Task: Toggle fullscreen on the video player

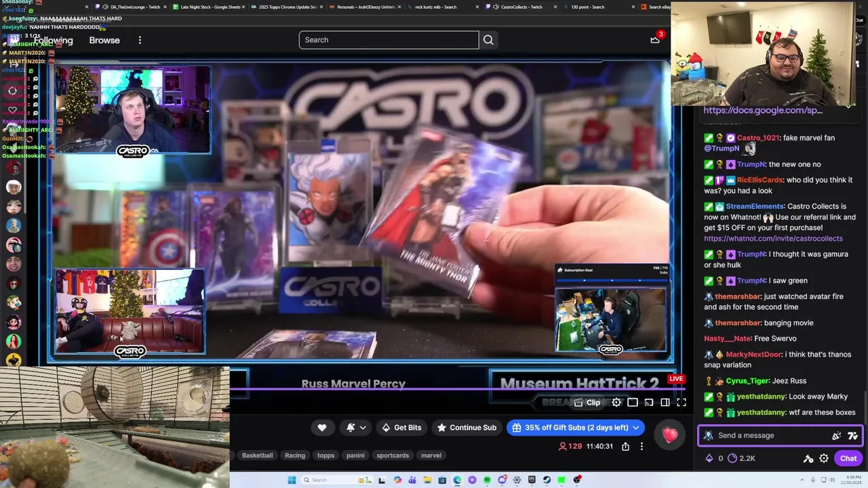Action: [x=682, y=403]
